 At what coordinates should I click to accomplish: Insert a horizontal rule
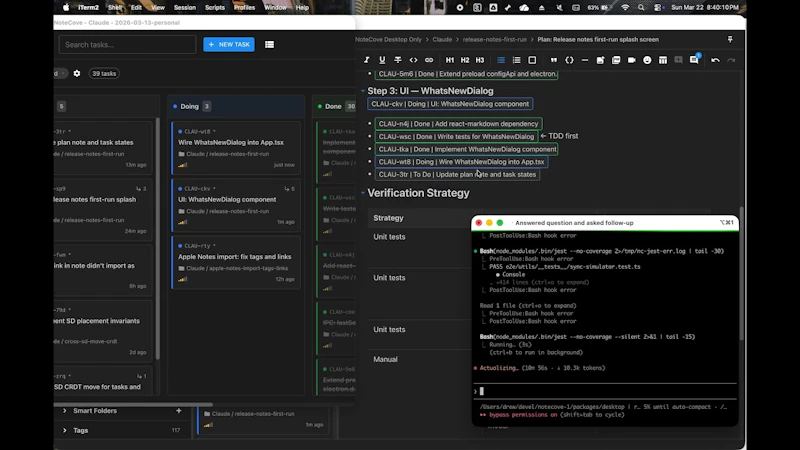585,60
